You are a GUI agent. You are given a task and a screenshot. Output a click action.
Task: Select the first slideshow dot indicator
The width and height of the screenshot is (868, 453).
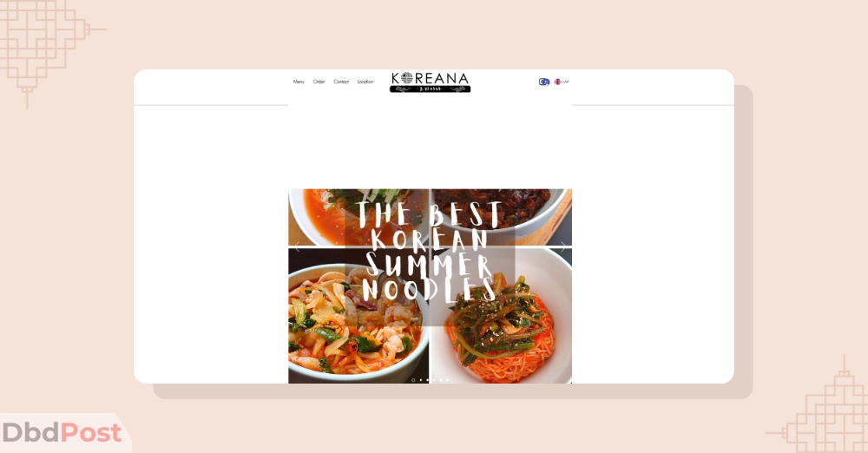[x=413, y=380]
